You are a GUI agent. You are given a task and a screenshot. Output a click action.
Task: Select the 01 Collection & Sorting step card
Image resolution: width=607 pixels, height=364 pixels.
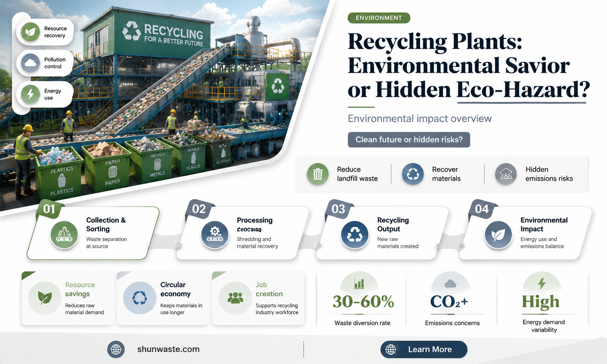click(x=93, y=233)
